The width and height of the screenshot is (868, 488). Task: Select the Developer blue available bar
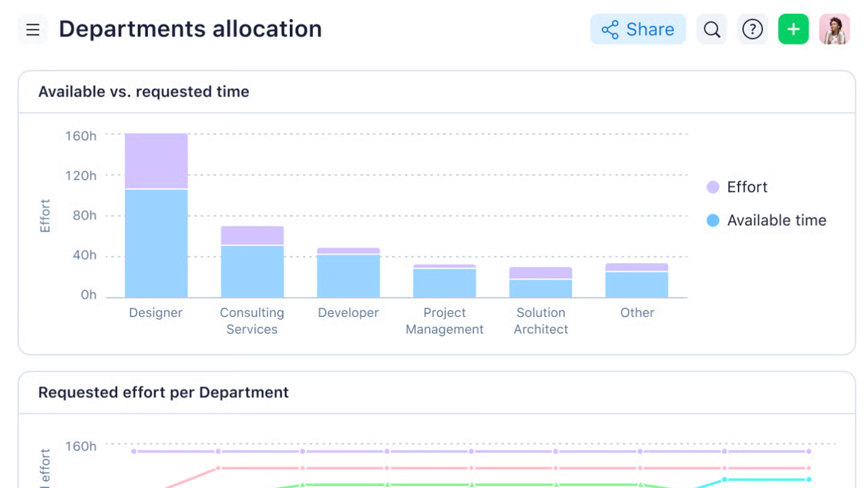pyautogui.click(x=348, y=276)
